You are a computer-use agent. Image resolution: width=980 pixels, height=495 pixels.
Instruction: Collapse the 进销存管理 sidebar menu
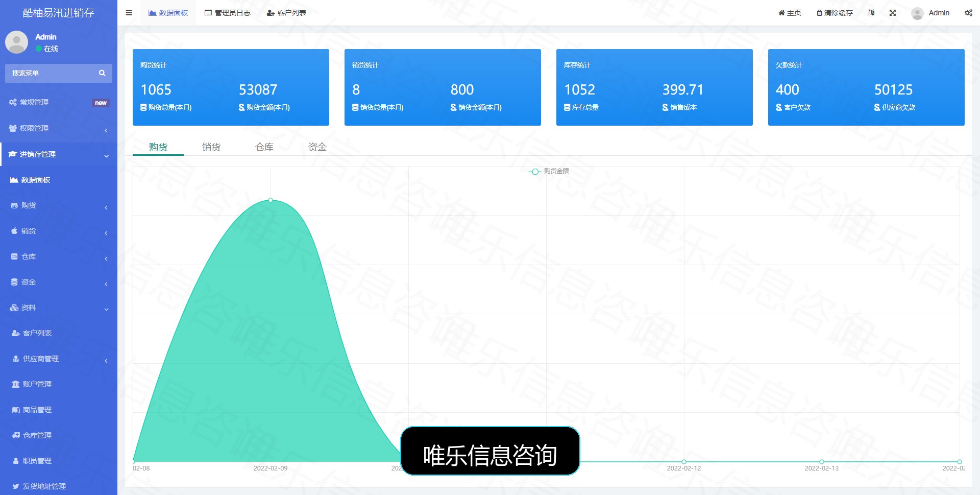pyautogui.click(x=59, y=154)
